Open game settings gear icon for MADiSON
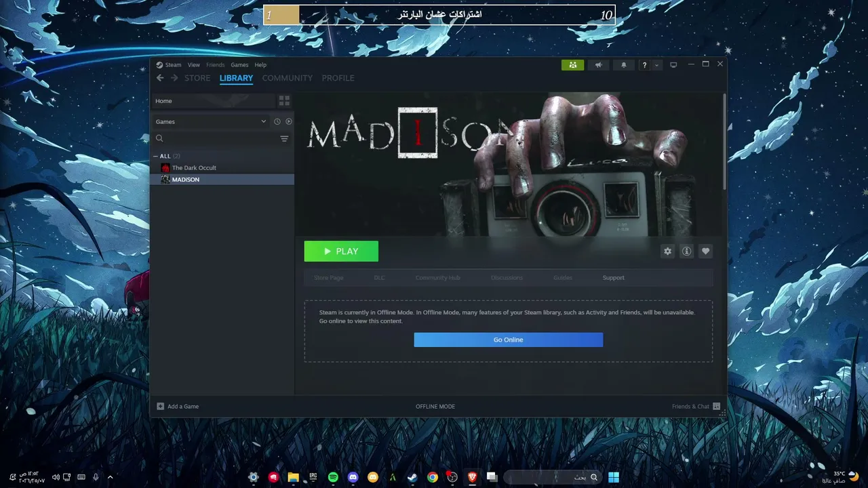This screenshot has width=868, height=488. coord(668,251)
